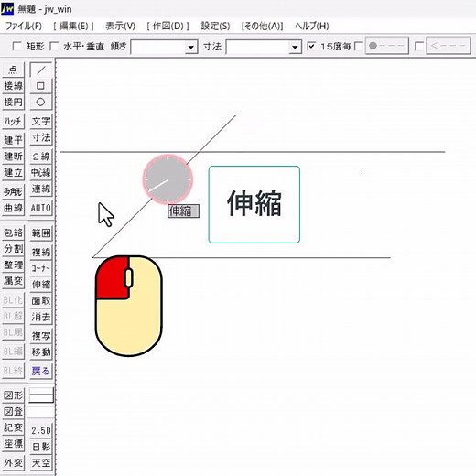Select the 中心線 center line tool

41,173
